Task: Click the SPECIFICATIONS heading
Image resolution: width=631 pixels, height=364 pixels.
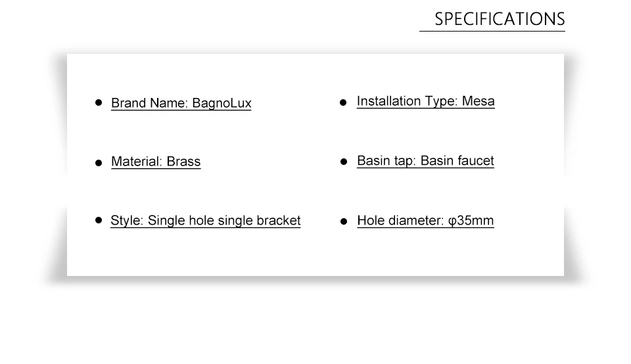Action: pos(500,19)
